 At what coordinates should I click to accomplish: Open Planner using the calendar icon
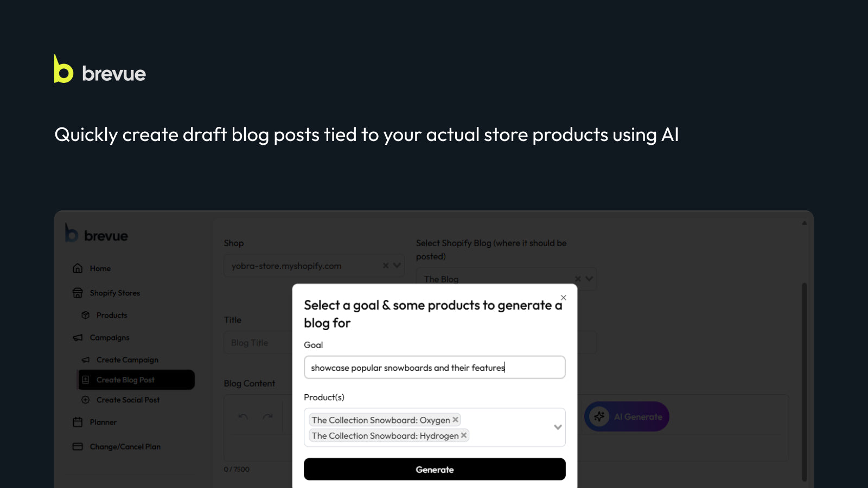[x=78, y=422]
